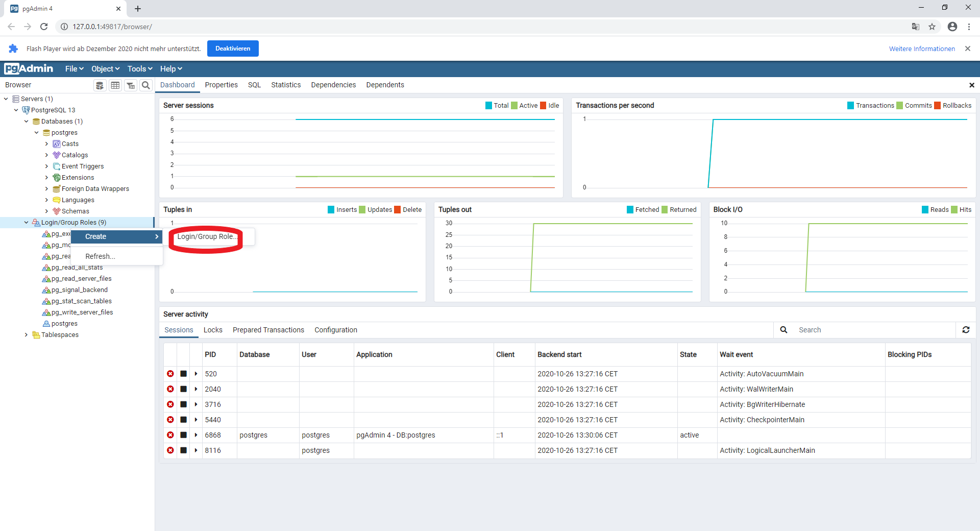The image size is (980, 531).
Task: Open the Dependents tab
Action: (385, 85)
